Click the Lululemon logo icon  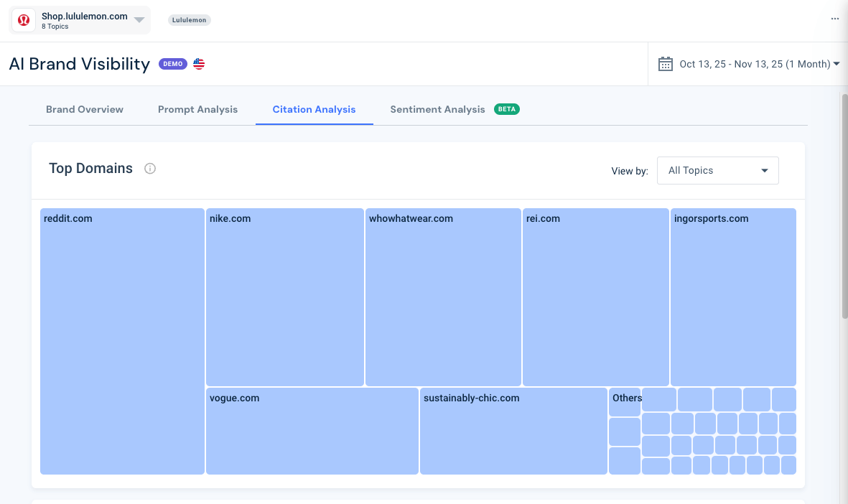23,19
